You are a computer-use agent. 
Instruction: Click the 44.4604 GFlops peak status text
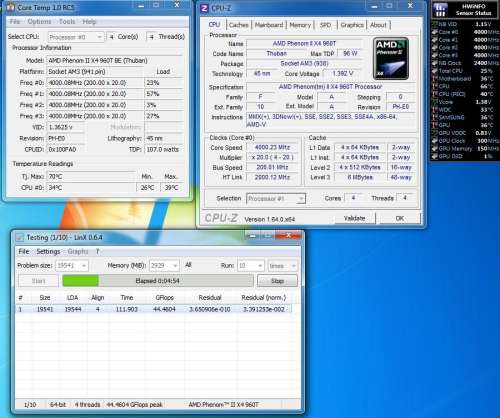coord(135,405)
